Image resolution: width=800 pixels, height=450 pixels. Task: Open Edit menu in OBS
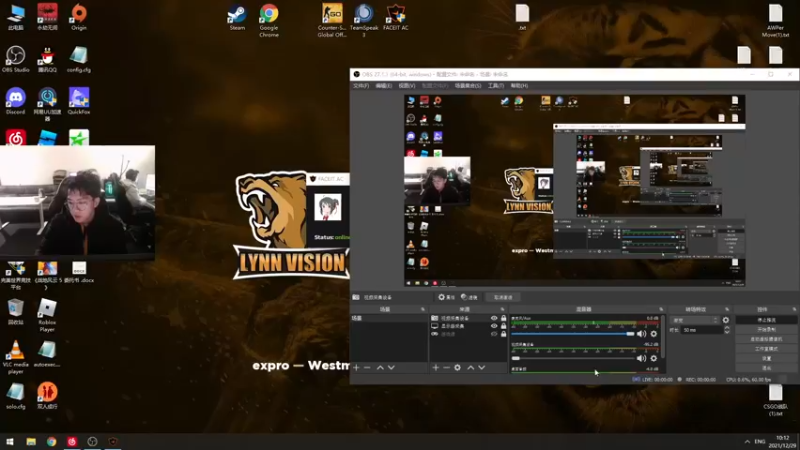coord(384,86)
